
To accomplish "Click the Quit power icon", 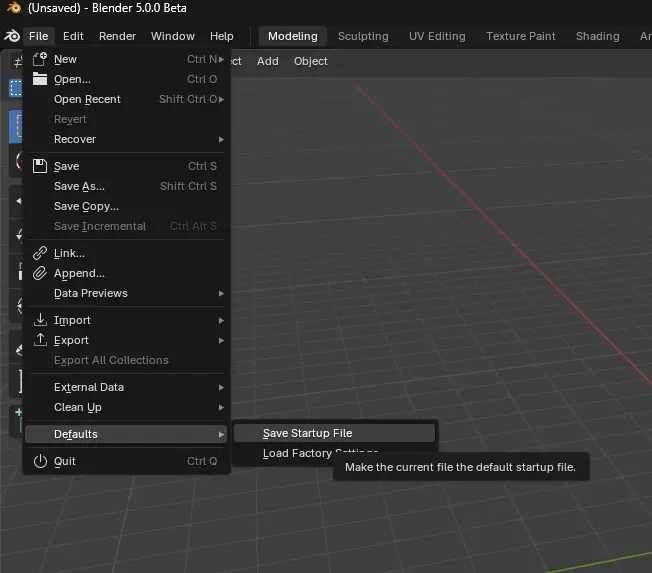I will click(x=40, y=461).
